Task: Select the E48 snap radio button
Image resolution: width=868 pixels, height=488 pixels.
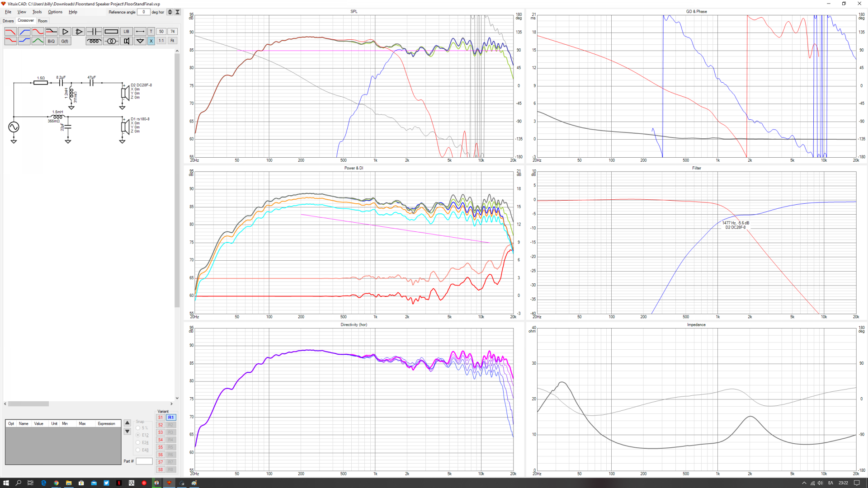Action: pos(138,450)
